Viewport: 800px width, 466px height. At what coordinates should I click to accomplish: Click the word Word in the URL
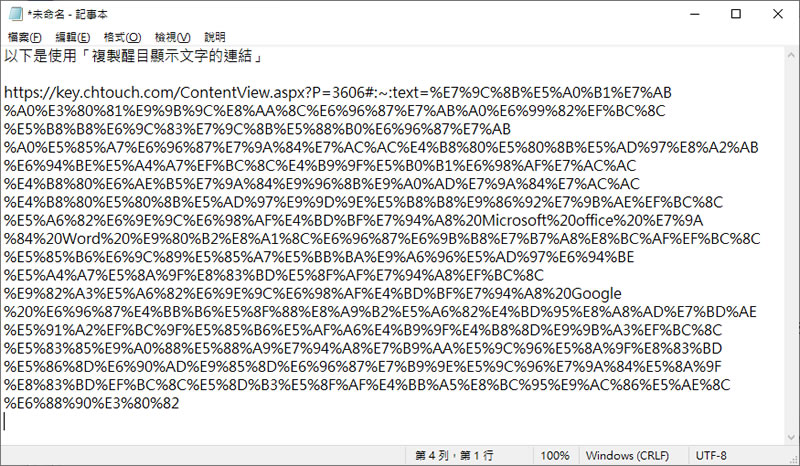83,239
